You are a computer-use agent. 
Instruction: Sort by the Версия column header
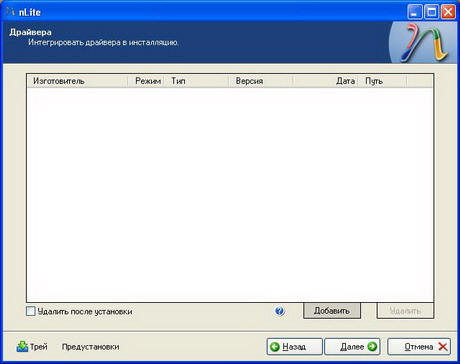pos(261,81)
